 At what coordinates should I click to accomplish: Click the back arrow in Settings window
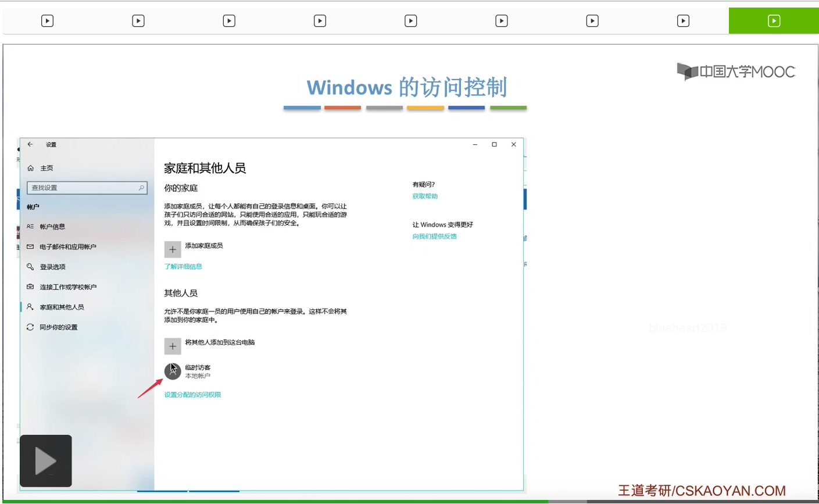pyautogui.click(x=30, y=144)
